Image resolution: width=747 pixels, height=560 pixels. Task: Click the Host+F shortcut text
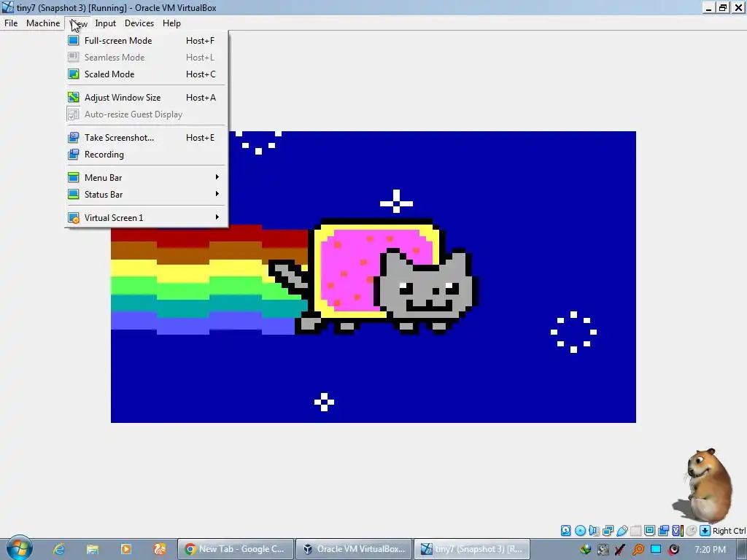point(200,41)
